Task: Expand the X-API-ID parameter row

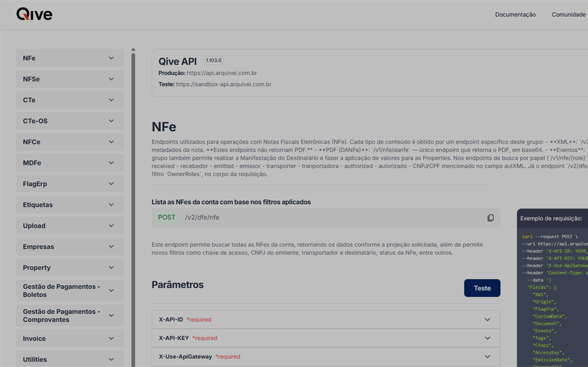Action: pos(326,320)
